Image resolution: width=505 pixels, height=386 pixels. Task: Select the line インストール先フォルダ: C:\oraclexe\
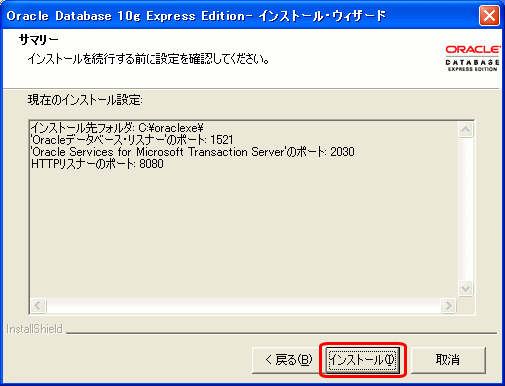[x=117, y=128]
